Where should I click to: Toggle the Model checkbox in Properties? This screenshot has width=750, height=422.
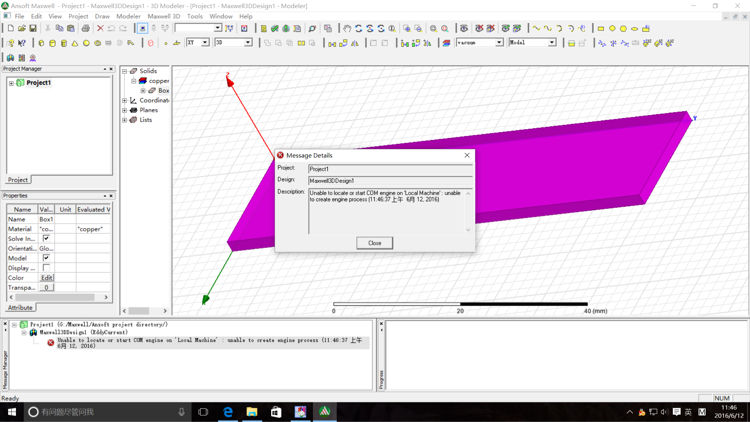point(46,258)
